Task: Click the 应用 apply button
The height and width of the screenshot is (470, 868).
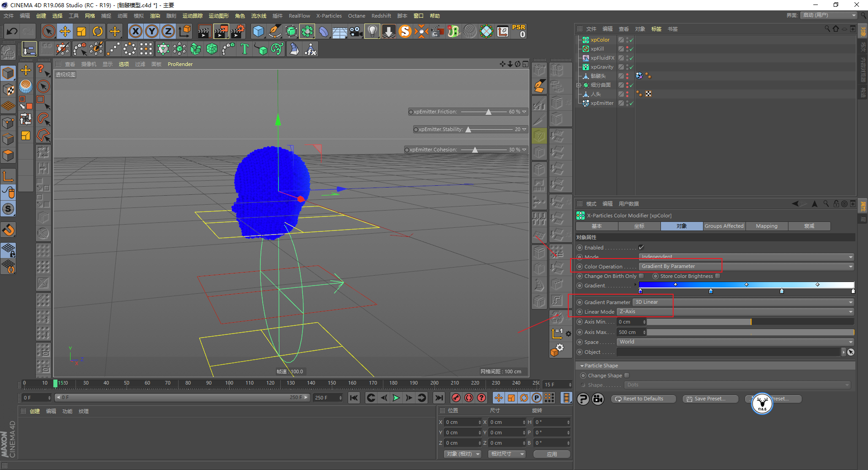Action: pos(552,454)
